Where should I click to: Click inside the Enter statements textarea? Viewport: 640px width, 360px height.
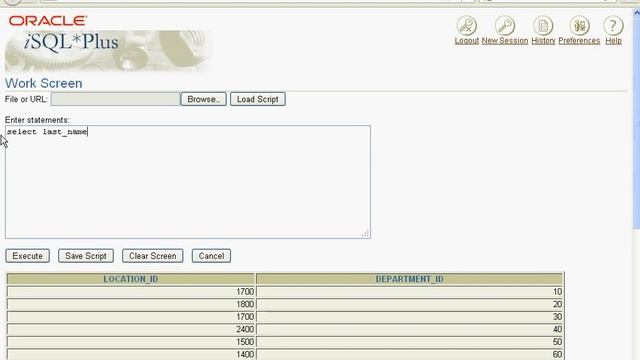pos(188,182)
